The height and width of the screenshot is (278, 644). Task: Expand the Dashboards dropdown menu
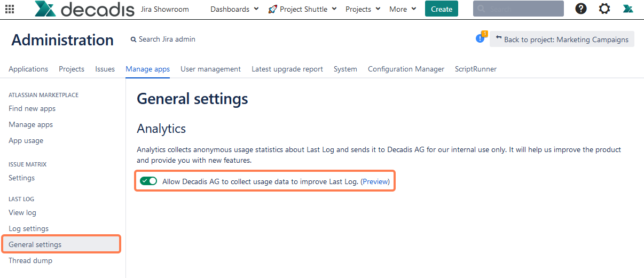click(x=234, y=9)
